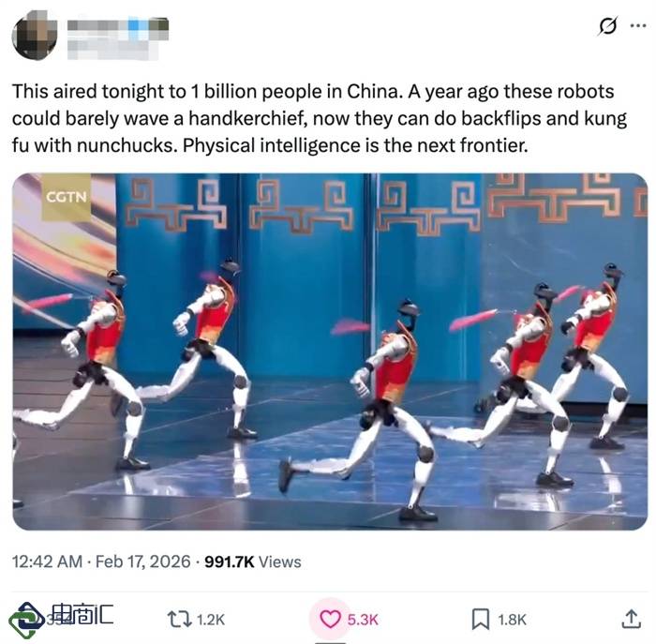Select the green-blue watermark logo icon
Screen dimensions: 656x644
pyautogui.click(x=25, y=621)
